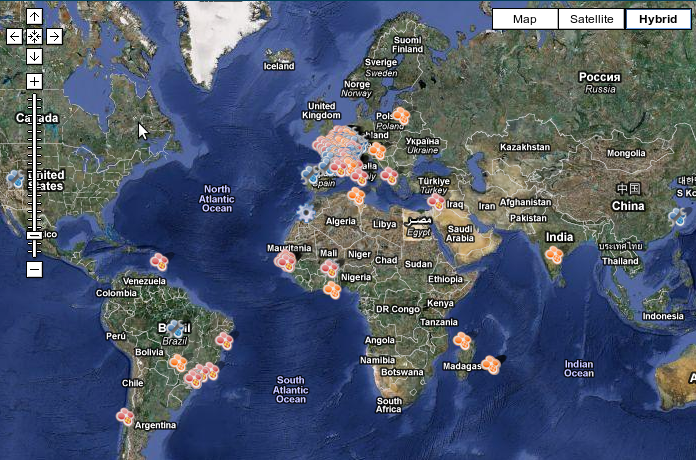696x460 pixels.
Task: Click the 'Colombia' map label
Action: [x=116, y=293]
